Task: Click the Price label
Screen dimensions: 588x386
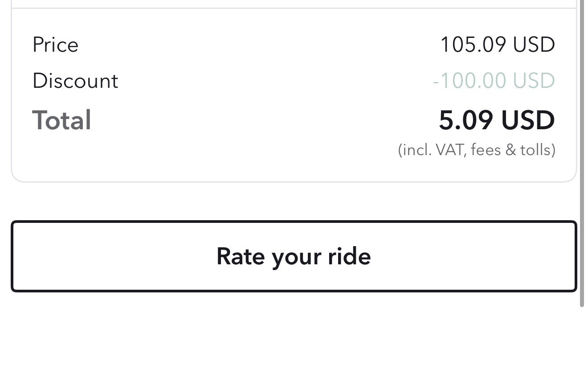Action: click(55, 45)
